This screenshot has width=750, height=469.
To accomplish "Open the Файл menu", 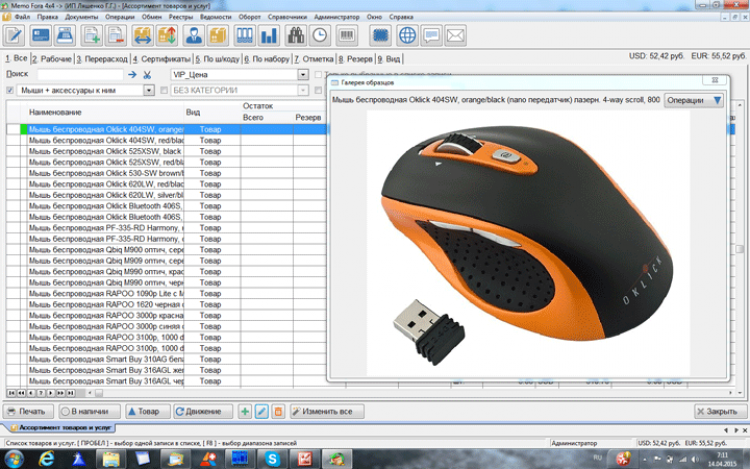I will (22, 17).
